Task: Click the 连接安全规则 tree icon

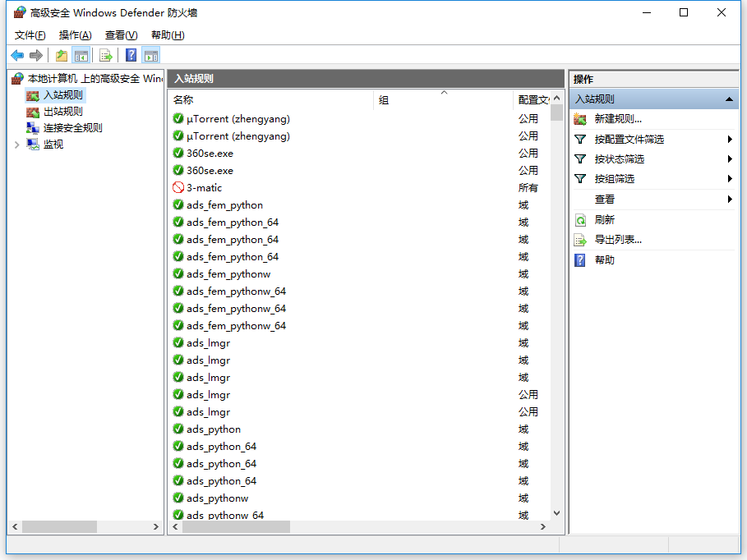Action: tap(33, 128)
